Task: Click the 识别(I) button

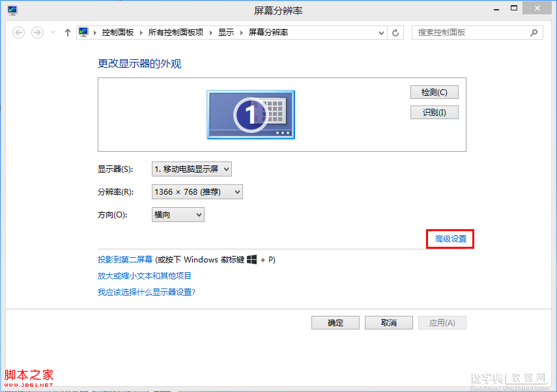Action: 434,113
